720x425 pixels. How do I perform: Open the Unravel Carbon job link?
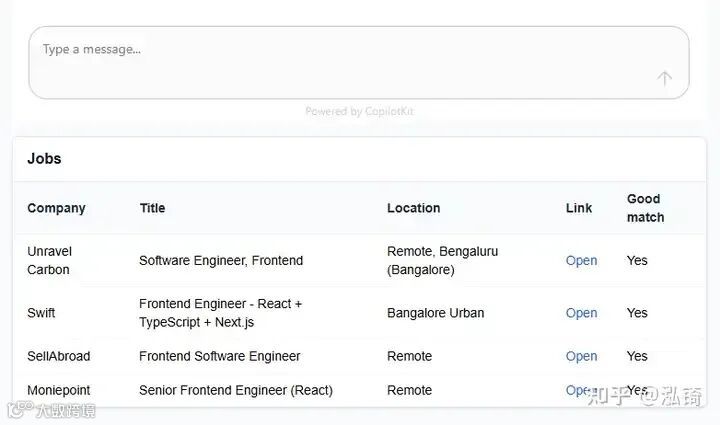(x=581, y=261)
